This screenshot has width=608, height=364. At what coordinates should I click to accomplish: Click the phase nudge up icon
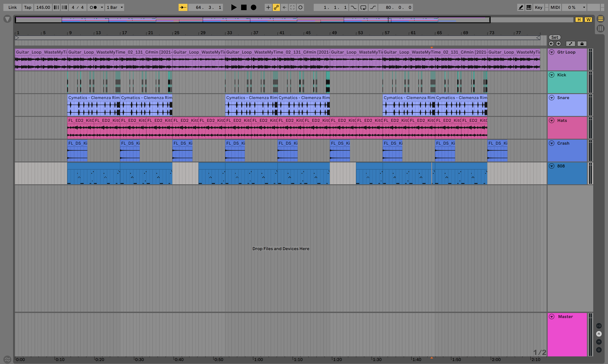click(x=64, y=7)
